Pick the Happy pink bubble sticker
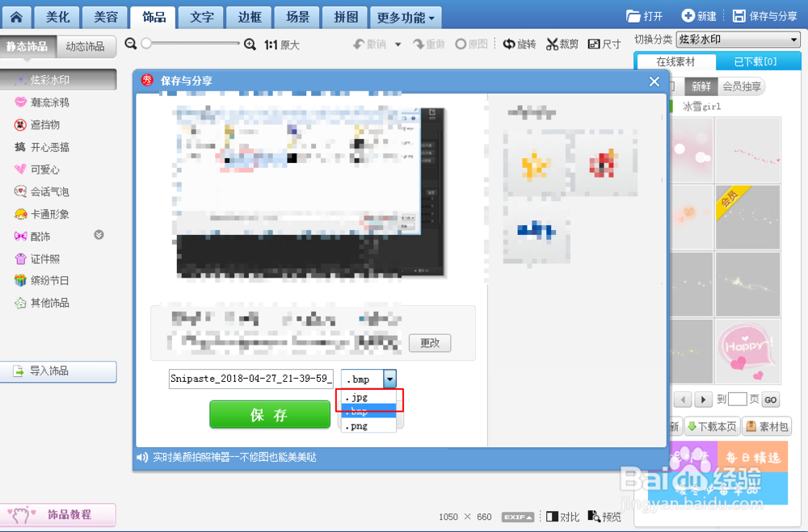Screen dimensions: 808x532 (x=748, y=352)
